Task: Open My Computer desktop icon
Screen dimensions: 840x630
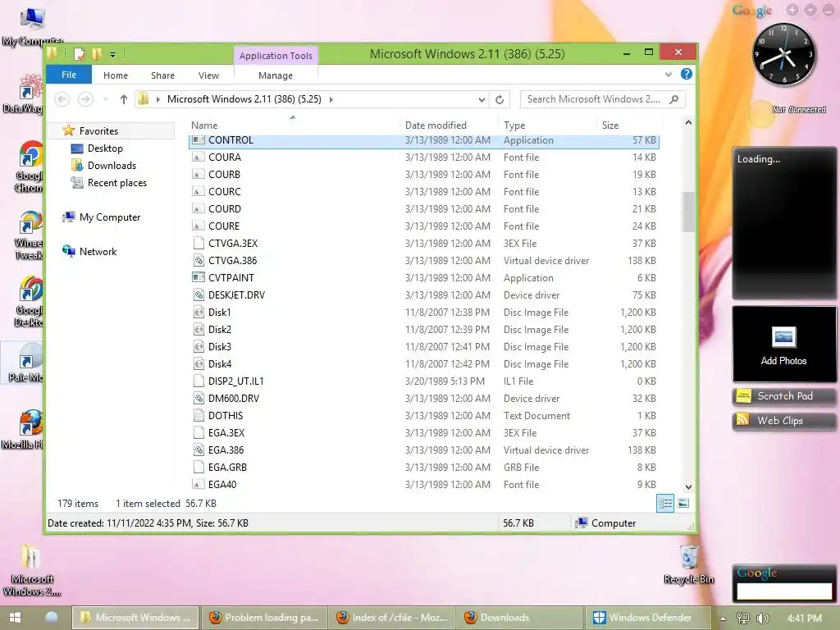Action: point(32,26)
